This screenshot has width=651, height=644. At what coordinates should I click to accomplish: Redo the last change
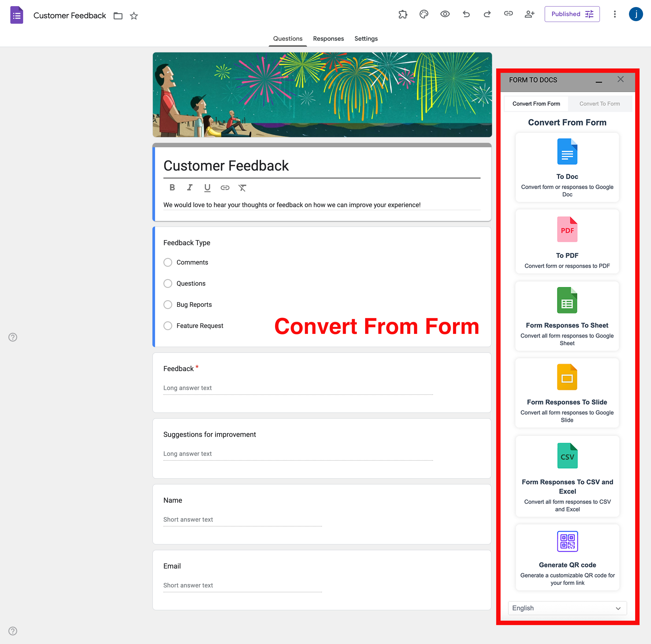click(x=487, y=14)
